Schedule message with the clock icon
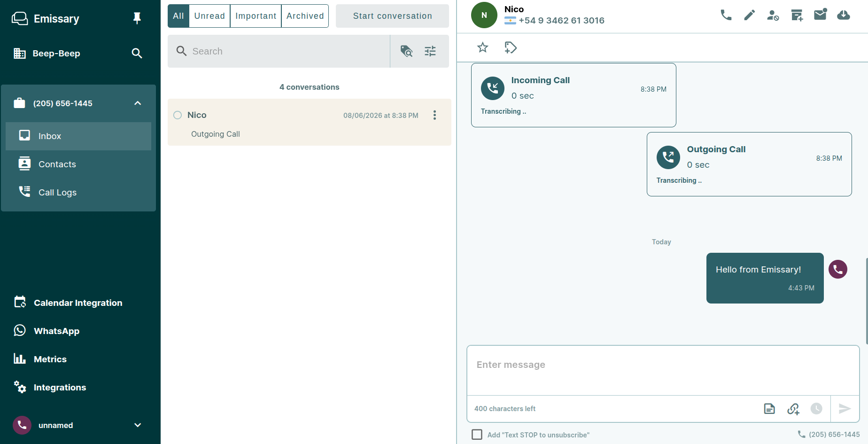Viewport: 868px width, 444px height. pos(816,409)
